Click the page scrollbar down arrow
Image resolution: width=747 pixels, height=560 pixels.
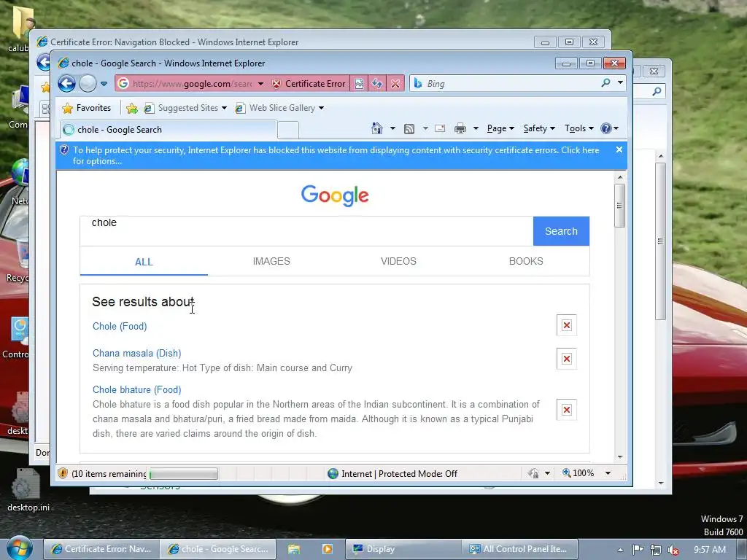pos(620,456)
